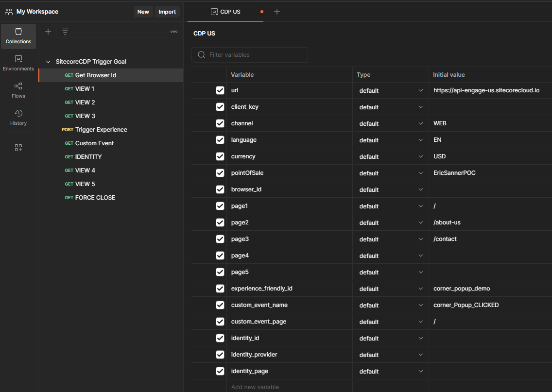
Task: Open the Flows sidebar panel
Action: coord(18,90)
